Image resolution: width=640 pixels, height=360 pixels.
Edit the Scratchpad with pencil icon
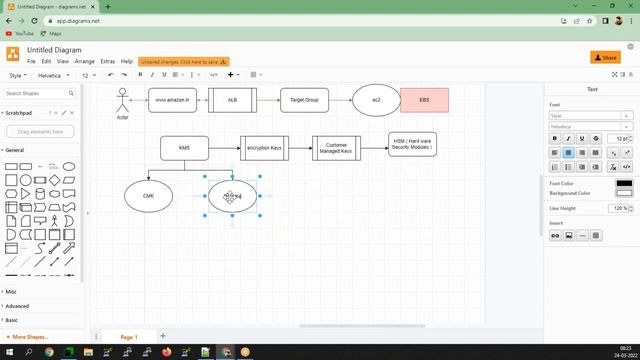click(64, 113)
